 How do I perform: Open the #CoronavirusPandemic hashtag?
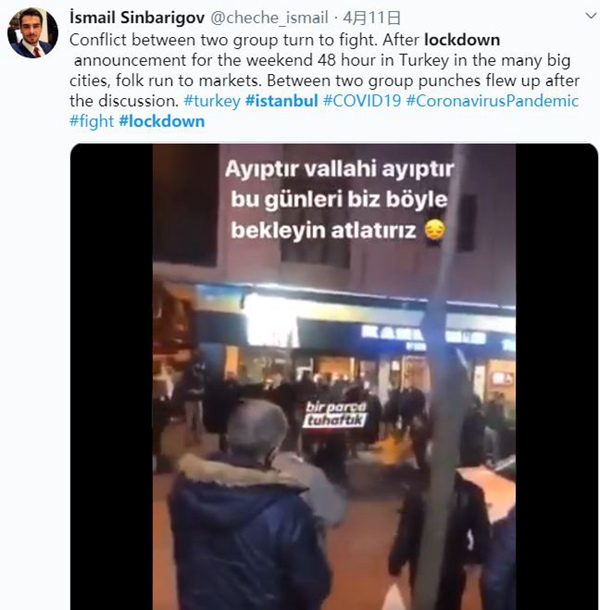pos(493,101)
